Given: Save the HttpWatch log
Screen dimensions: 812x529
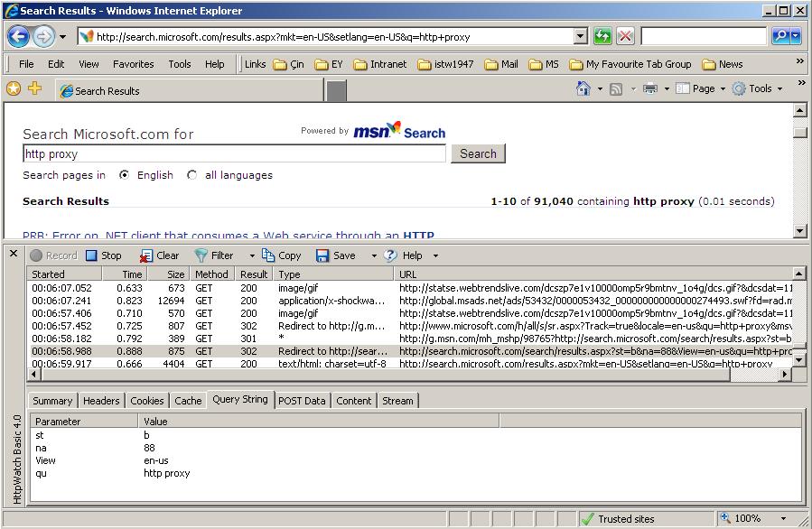Looking at the screenshot, I should click(336, 255).
